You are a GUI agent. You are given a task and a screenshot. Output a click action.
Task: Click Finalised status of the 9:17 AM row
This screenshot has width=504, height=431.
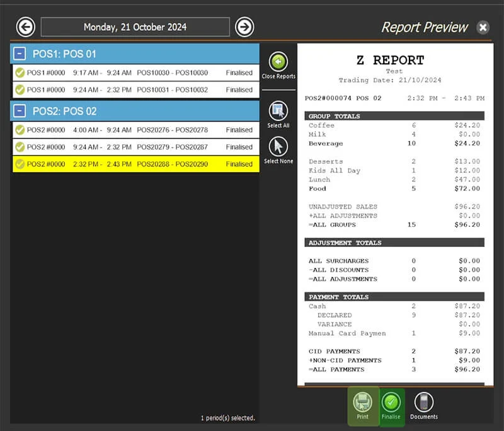point(239,72)
